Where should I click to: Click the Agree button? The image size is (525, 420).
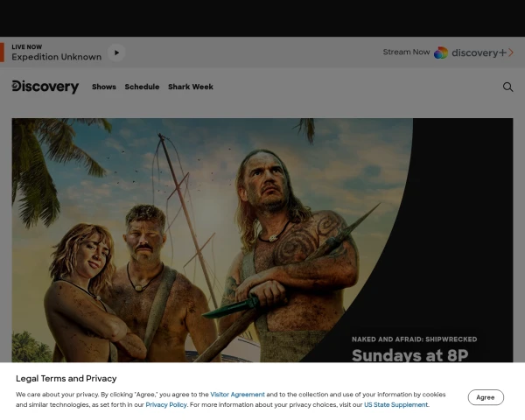click(x=486, y=397)
